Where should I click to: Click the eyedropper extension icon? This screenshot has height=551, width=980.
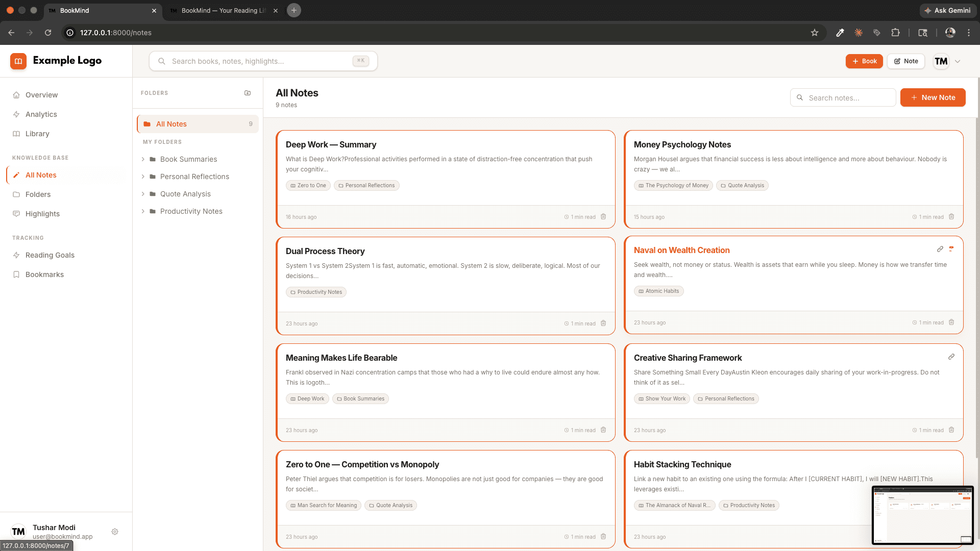(x=840, y=33)
